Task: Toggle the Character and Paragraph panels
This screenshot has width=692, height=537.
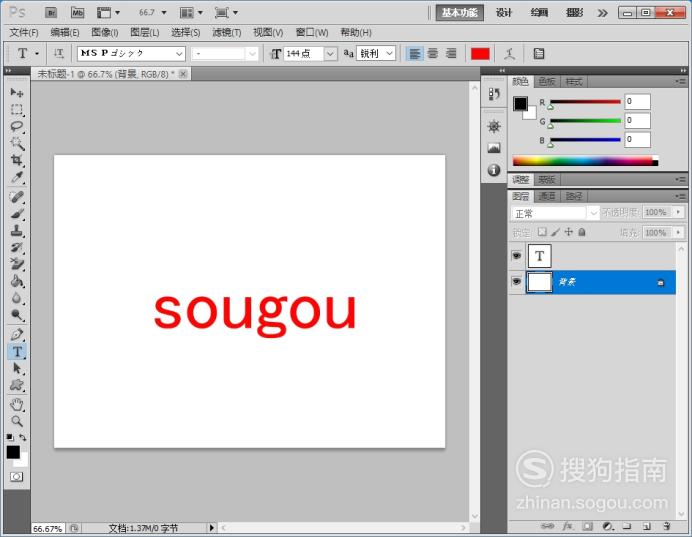Action: [x=538, y=54]
